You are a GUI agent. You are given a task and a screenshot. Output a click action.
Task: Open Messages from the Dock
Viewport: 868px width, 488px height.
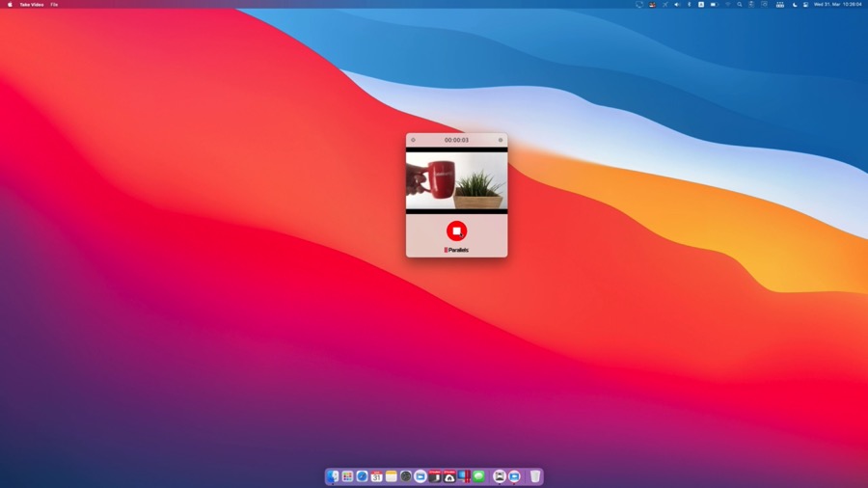click(479, 476)
